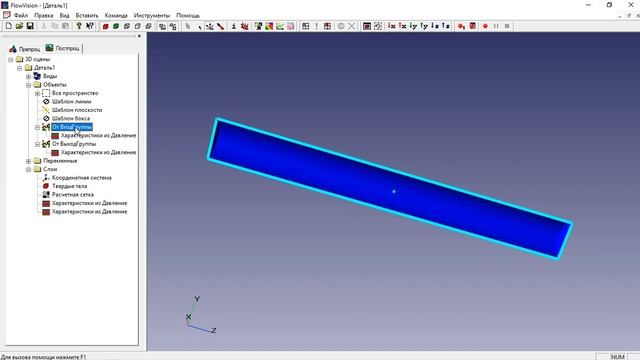Select the highlighted От ВходГруппы item
Image resolution: width=640 pixels, height=360 pixels.
tap(72, 127)
